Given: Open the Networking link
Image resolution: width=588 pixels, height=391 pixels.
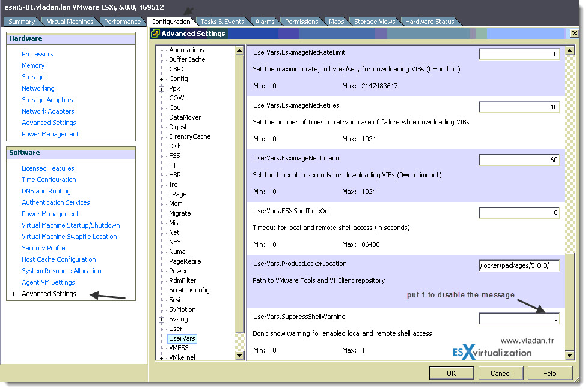Looking at the screenshot, I should (38, 88).
